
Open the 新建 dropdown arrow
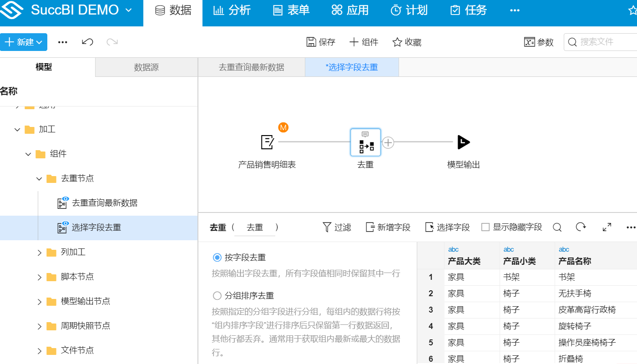40,42
